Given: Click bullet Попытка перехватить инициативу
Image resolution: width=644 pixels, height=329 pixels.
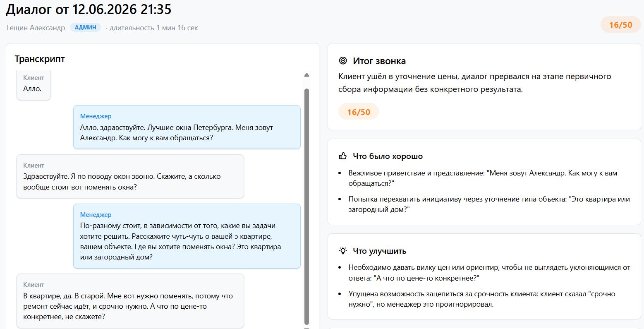Looking at the screenshot, I should (489, 204).
